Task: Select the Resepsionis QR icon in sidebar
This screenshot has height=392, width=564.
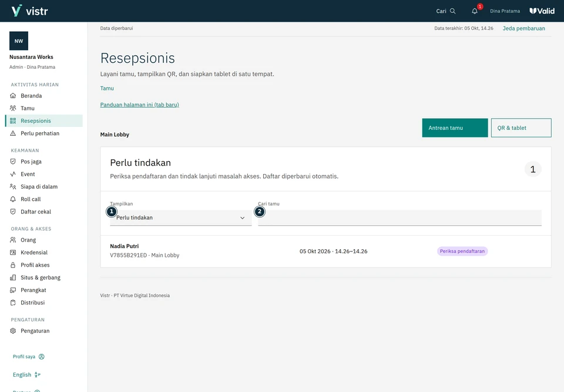Action: [x=13, y=121]
